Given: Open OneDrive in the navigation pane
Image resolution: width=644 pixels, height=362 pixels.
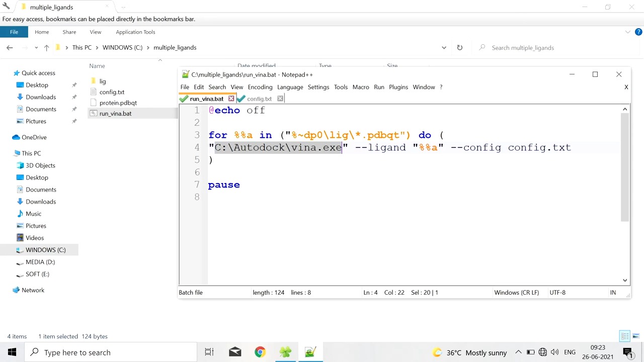Looking at the screenshot, I should click(x=34, y=137).
